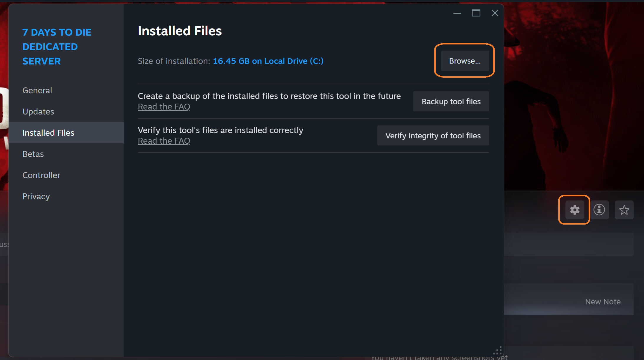Image resolution: width=644 pixels, height=360 pixels.
Task: Open the verify Read the FAQ link
Action: tap(164, 141)
